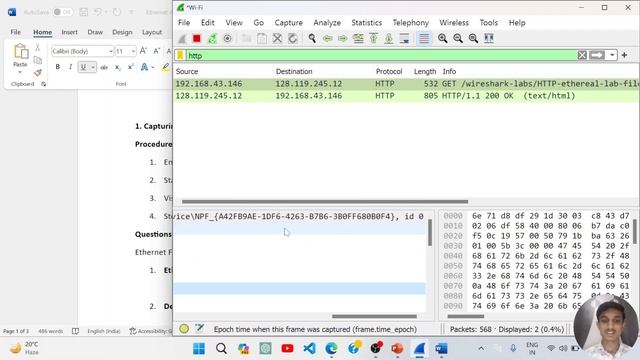The image size is (640, 360).
Task: Show hidden system tray icons
Action: tap(481, 348)
